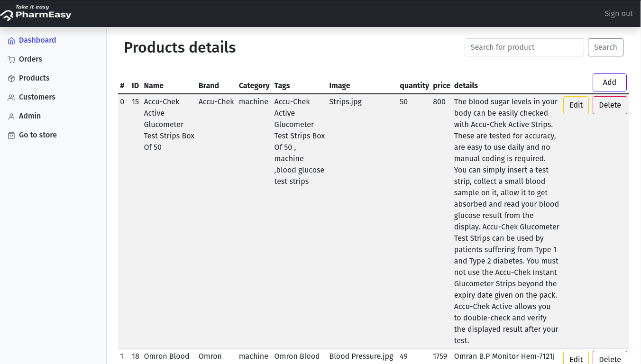
Task: Select Go to store link
Action: 38,135
